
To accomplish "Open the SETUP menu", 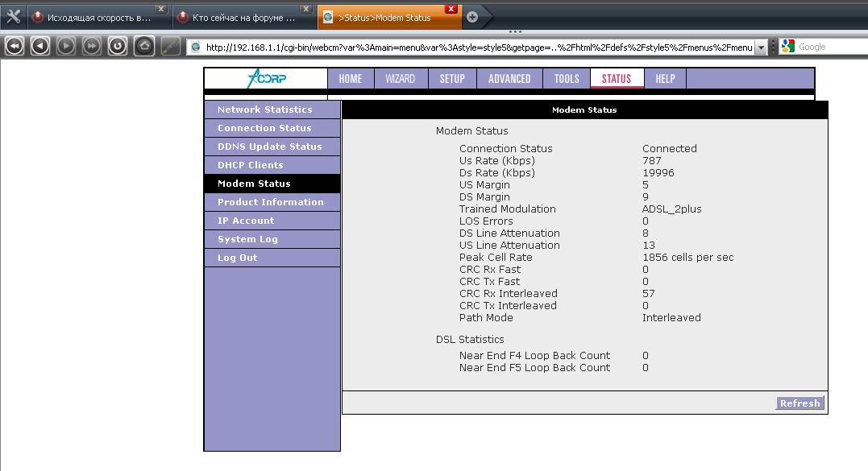I will pos(452,79).
